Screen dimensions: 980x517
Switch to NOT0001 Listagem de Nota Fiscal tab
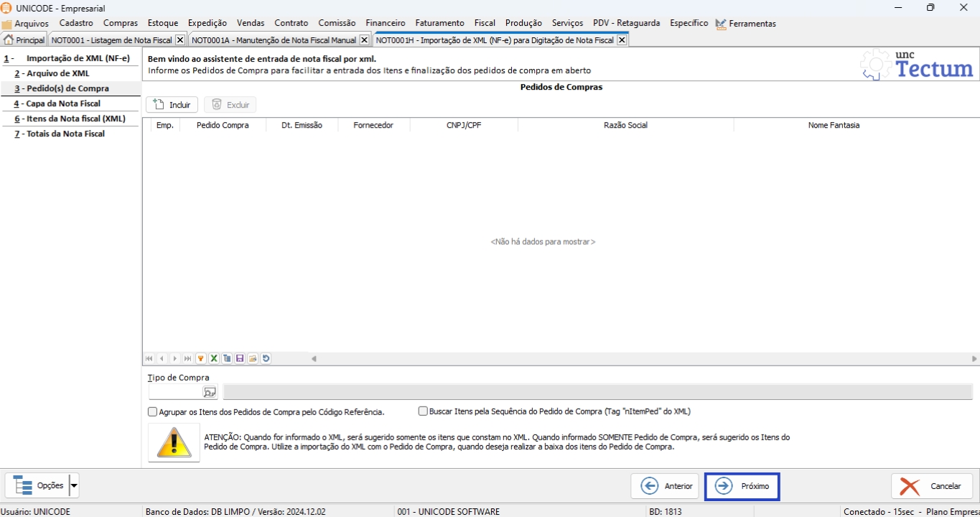coord(111,40)
